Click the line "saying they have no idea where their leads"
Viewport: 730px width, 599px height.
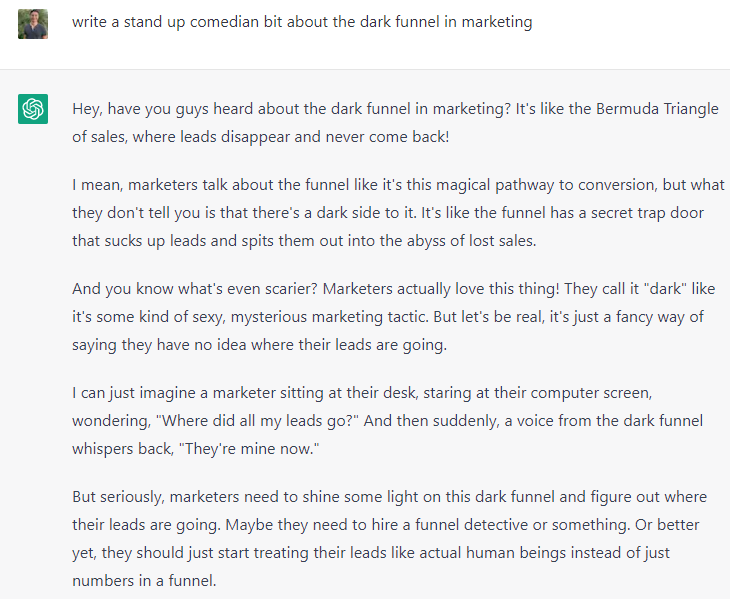click(259, 345)
